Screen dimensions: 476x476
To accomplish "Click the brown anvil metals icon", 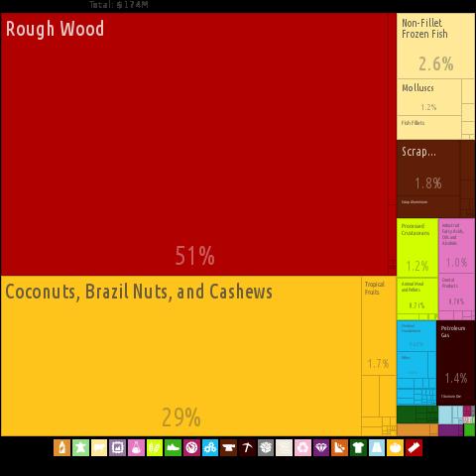I will (x=229, y=448).
